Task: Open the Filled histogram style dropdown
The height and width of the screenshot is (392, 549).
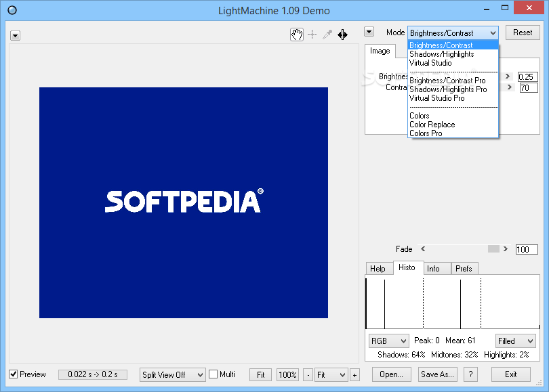Action: pos(515,341)
